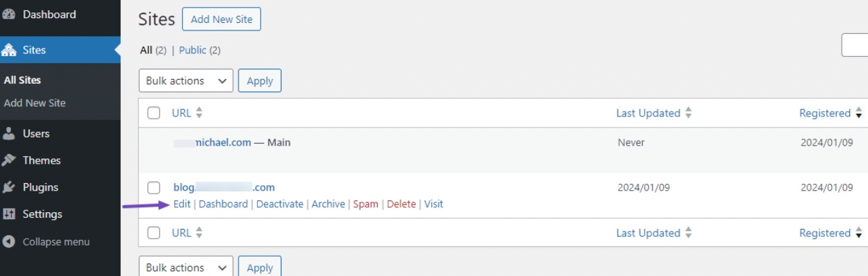Screen dimensions: 868x276
Task: Open Add New Site submenu item
Action: click(x=35, y=103)
